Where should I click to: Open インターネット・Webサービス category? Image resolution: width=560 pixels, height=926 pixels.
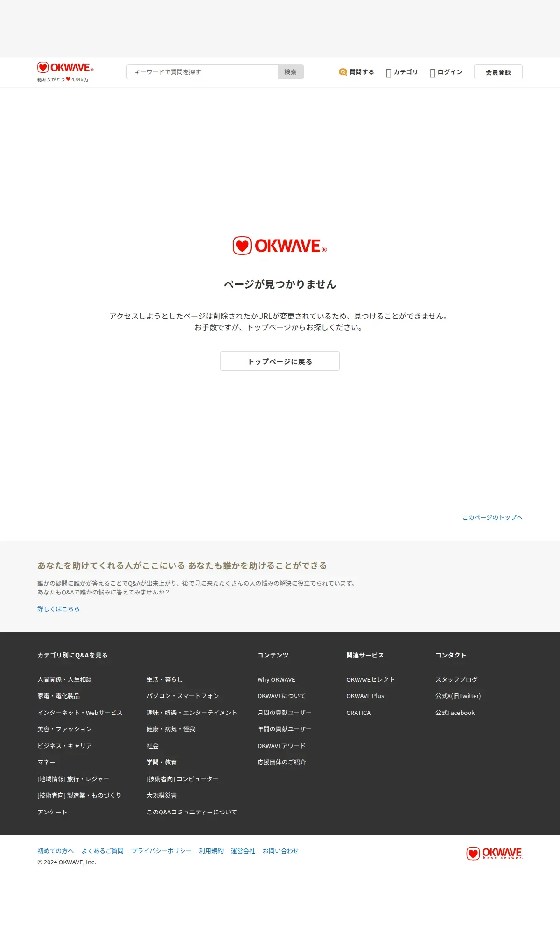click(x=80, y=713)
